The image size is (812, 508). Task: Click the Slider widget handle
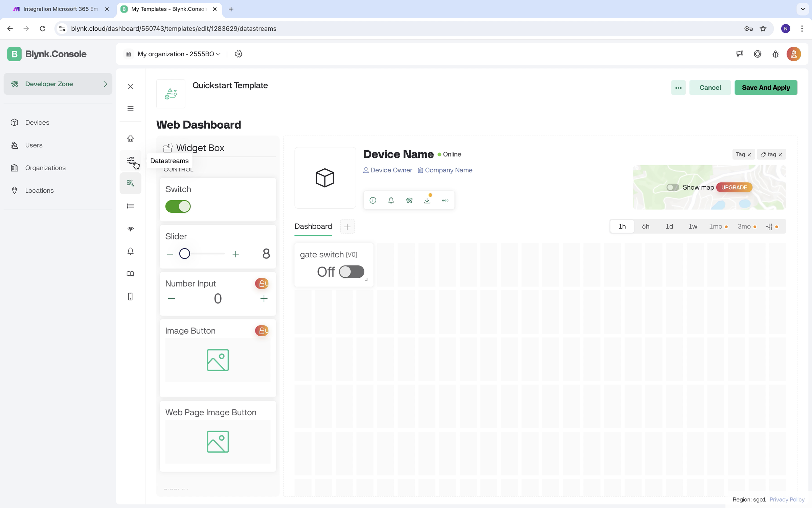(185, 254)
